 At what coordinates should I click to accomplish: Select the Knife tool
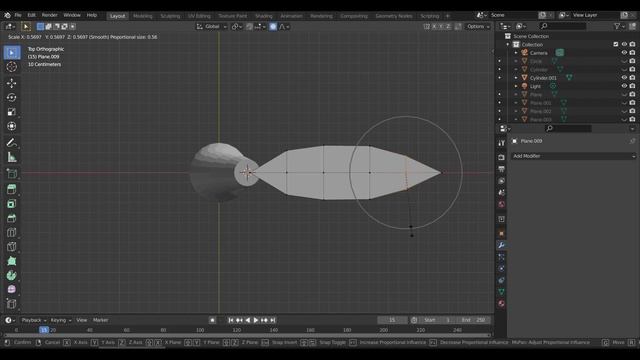pyautogui.click(x=11, y=247)
